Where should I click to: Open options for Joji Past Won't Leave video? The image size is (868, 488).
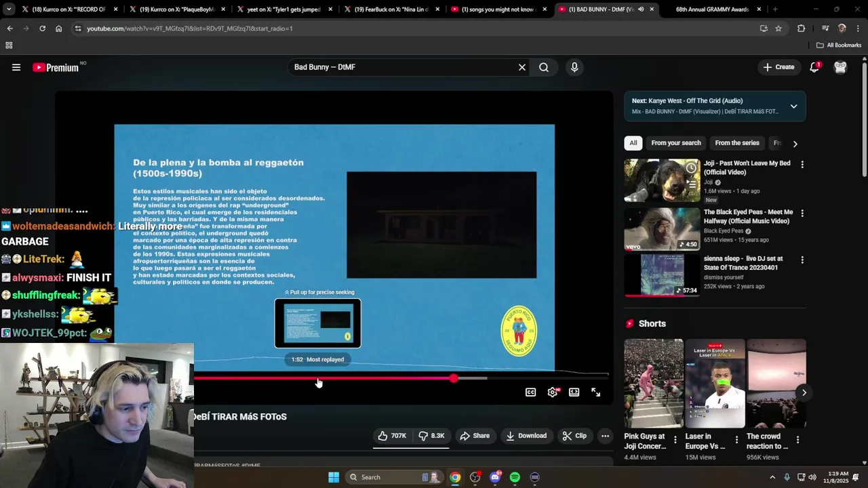coord(802,164)
